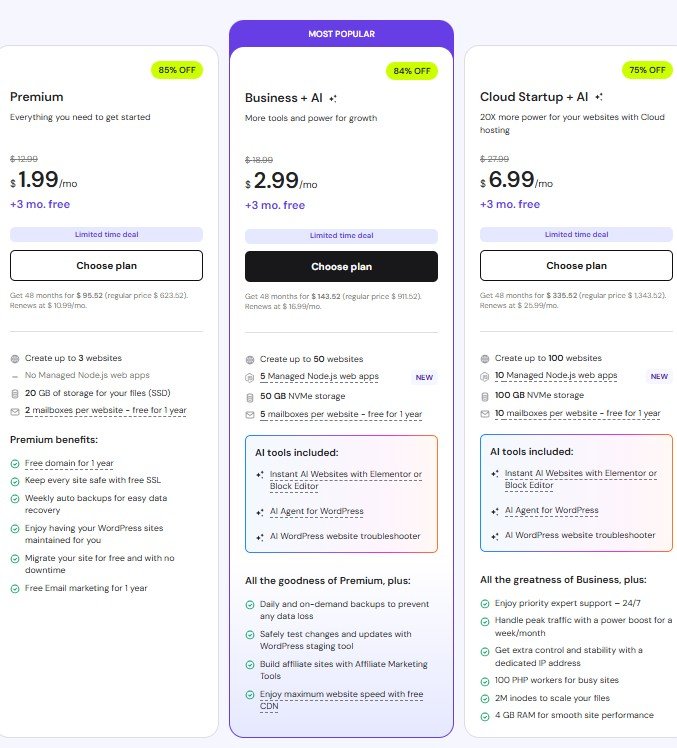
Task: Click the sparkle icon beside Cloud Startup + AI
Action: [598, 97]
